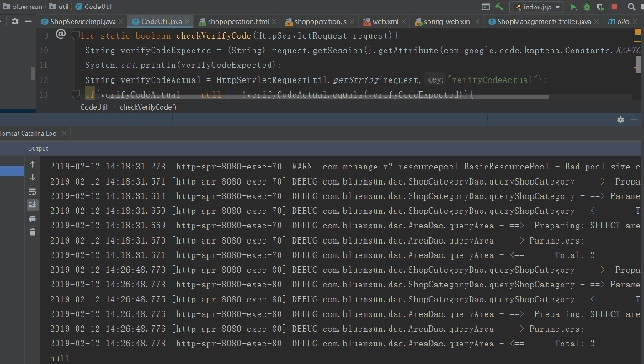Viewport: 644px width, 364px height.
Task: Click the yellow warning marker in the editor stripe
Action: (637, 32)
